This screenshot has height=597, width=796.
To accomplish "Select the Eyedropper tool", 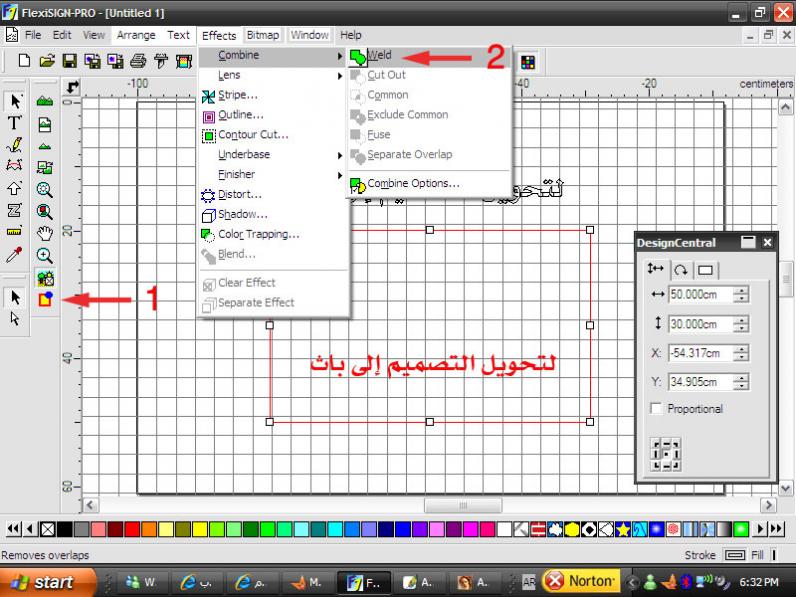I will tap(15, 255).
